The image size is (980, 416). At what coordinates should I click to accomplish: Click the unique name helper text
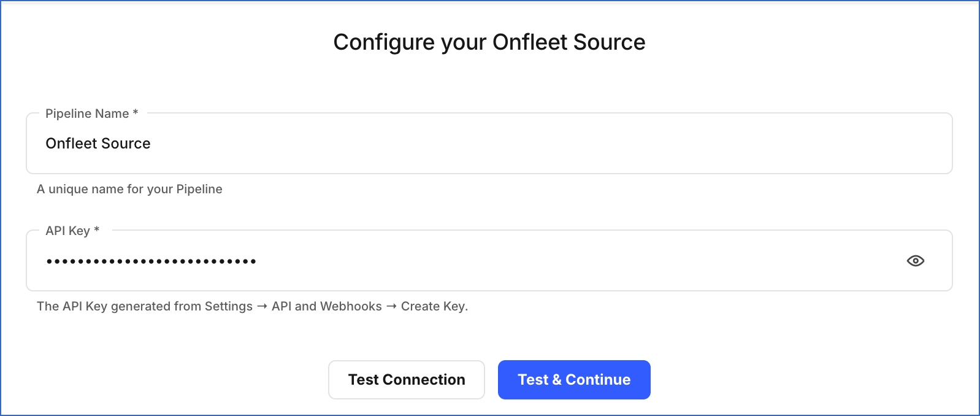[x=130, y=189]
